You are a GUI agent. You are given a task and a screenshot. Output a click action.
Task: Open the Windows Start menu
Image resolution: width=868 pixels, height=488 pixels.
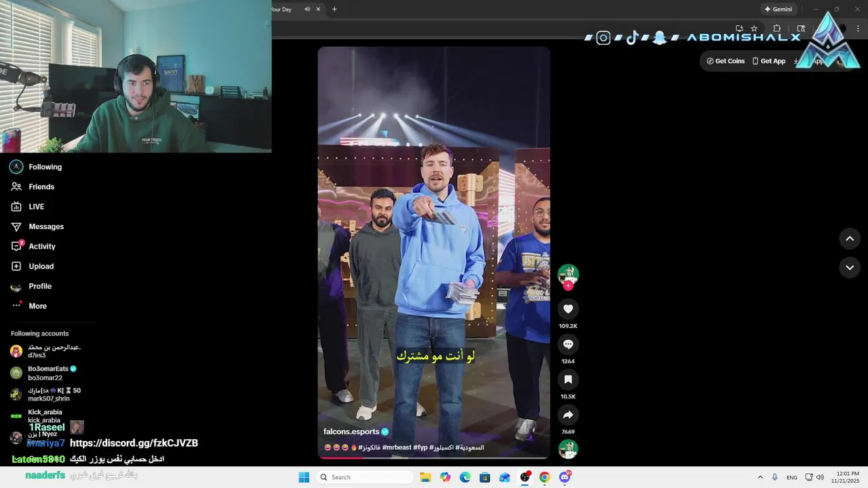click(304, 477)
